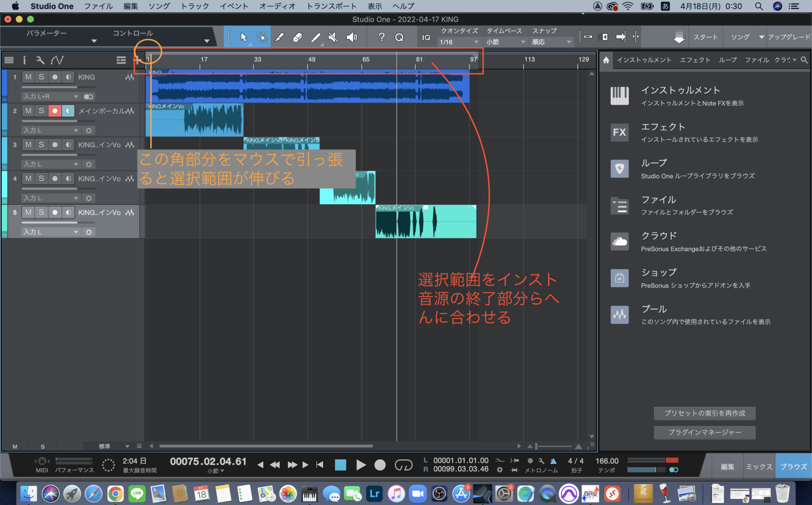This screenshot has height=505, width=812.
Task: Solo track 1 KING
Action: 41,77
